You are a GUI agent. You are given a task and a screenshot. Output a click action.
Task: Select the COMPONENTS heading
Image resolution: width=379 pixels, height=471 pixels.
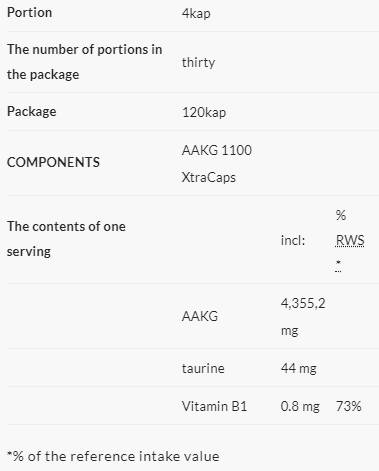pos(53,162)
